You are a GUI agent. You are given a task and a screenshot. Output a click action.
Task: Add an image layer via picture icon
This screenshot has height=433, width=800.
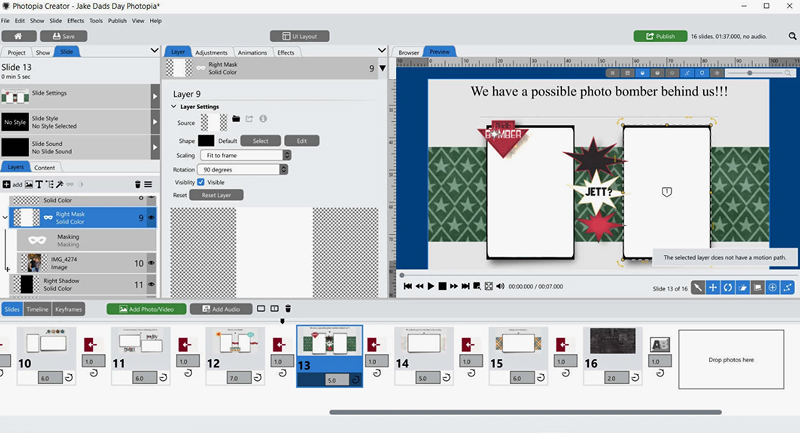click(x=29, y=185)
